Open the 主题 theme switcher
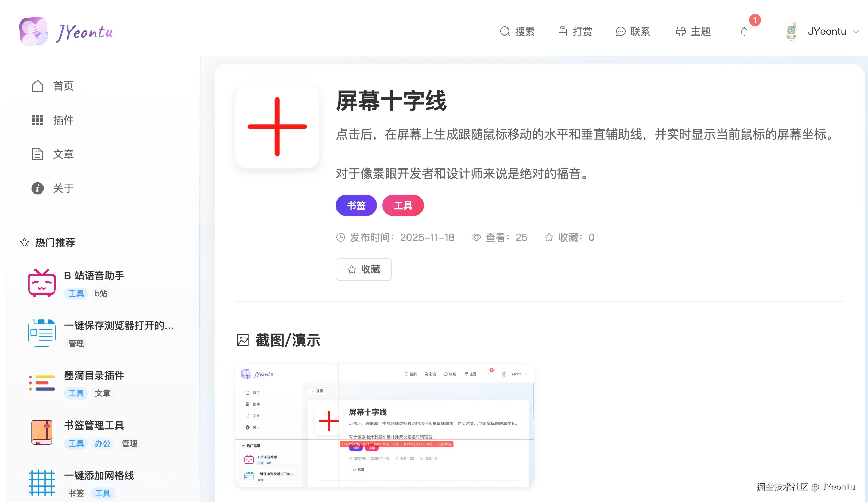 [x=693, y=32]
